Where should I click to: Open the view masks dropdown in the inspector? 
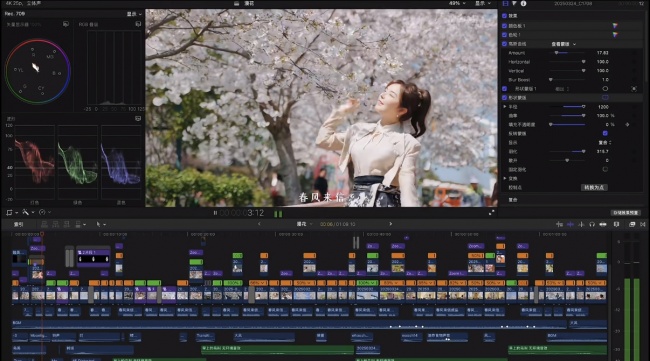[563, 44]
